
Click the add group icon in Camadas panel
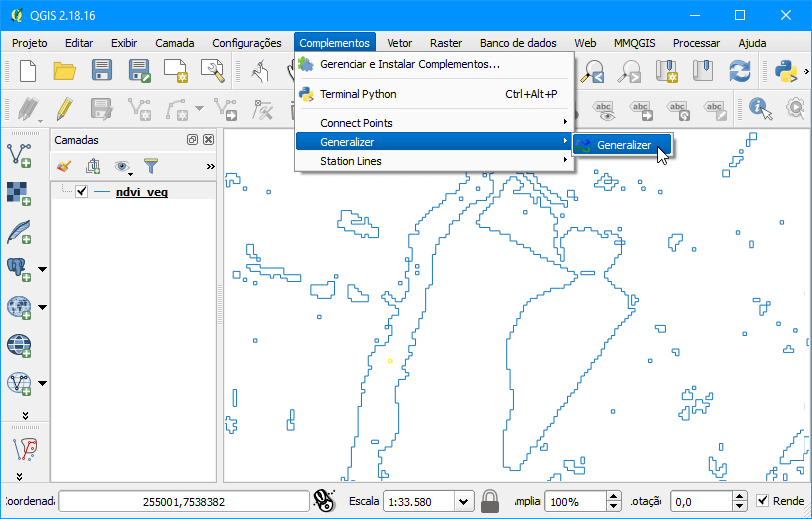pos(93,166)
